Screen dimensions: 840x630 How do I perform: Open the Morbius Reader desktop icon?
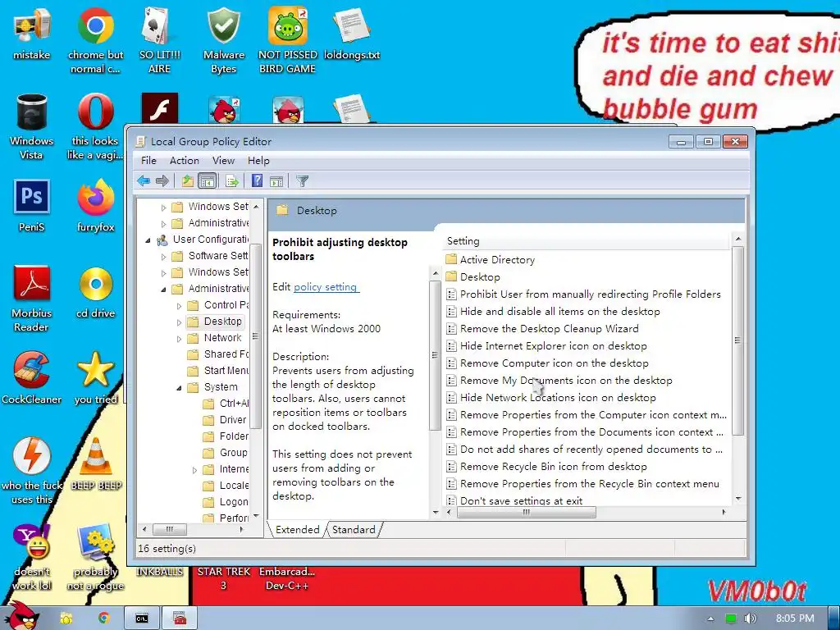(32, 299)
